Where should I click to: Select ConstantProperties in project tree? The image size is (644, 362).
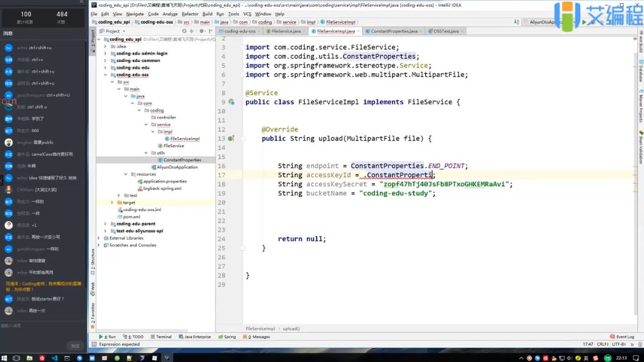tap(182, 160)
